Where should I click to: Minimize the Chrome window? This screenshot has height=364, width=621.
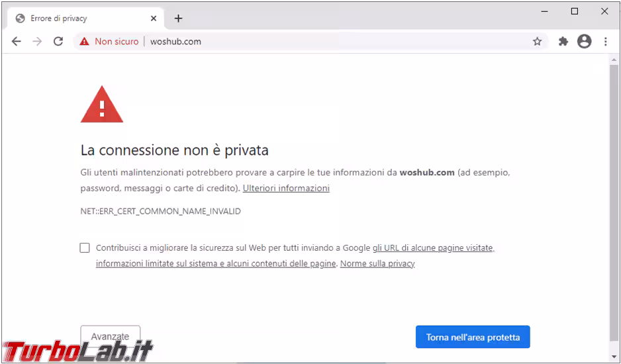[x=545, y=11]
